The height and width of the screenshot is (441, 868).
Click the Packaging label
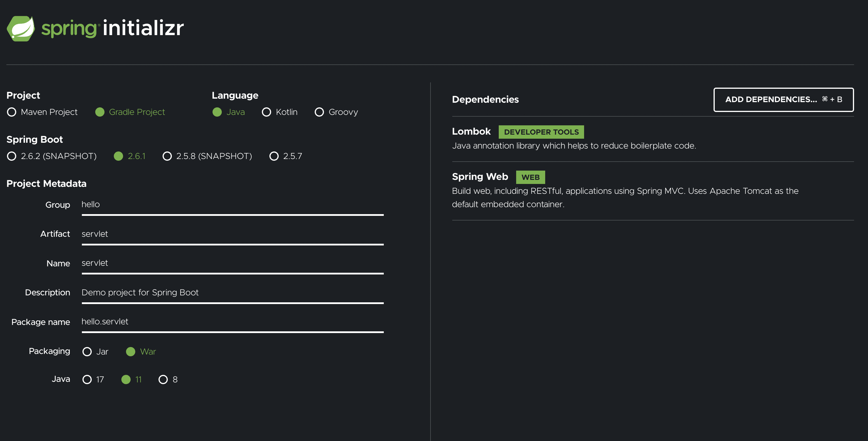point(50,351)
